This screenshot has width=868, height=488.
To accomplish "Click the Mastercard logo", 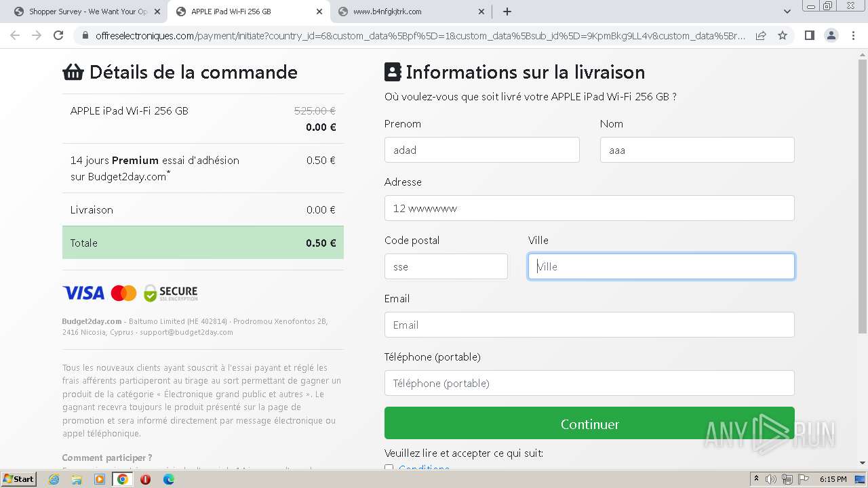I will 123,293.
